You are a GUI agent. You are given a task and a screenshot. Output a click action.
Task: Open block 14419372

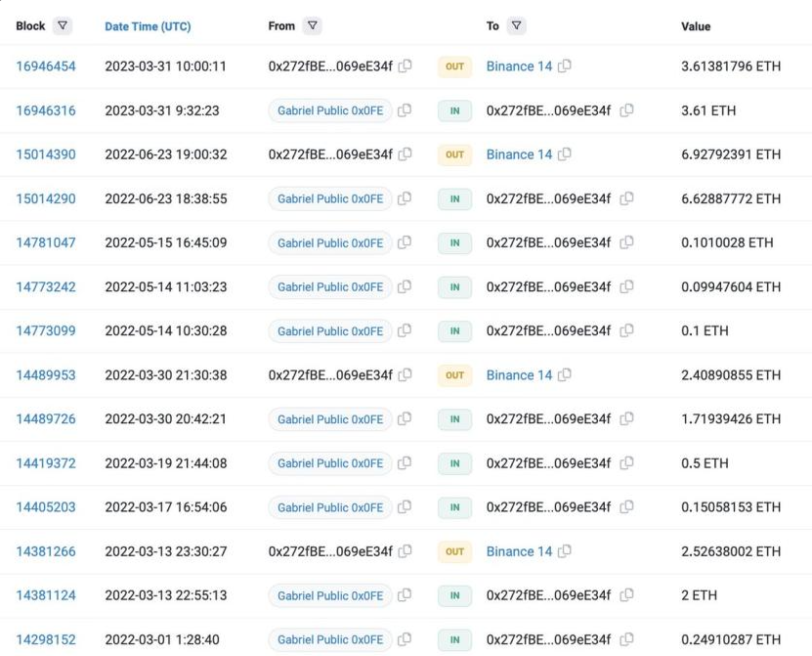(46, 463)
